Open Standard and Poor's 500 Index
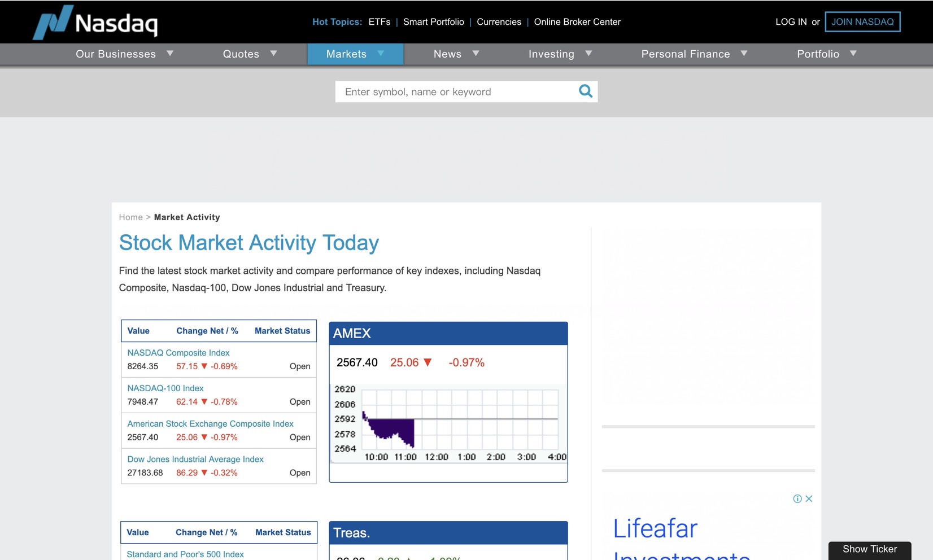This screenshot has width=933, height=560. pos(185,554)
